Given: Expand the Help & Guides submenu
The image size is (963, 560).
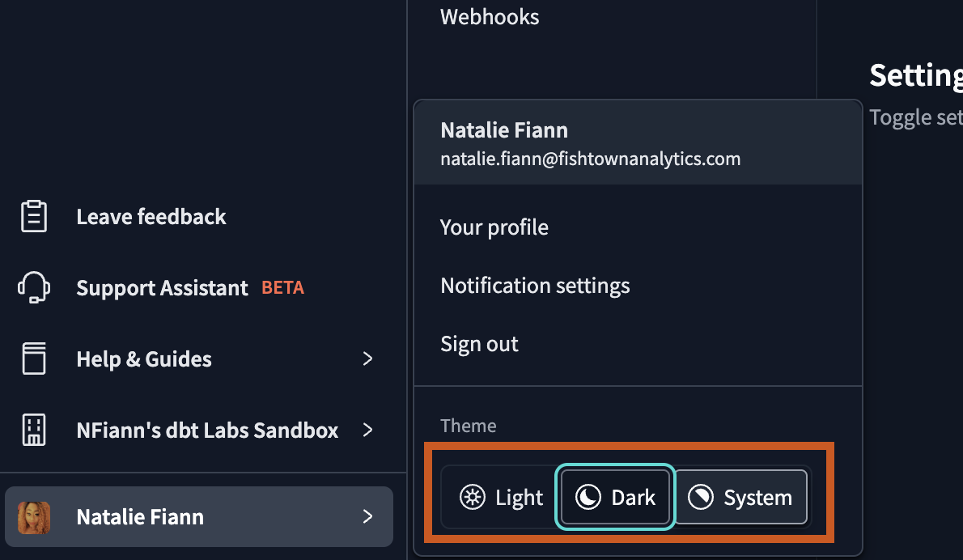Looking at the screenshot, I should [144, 358].
